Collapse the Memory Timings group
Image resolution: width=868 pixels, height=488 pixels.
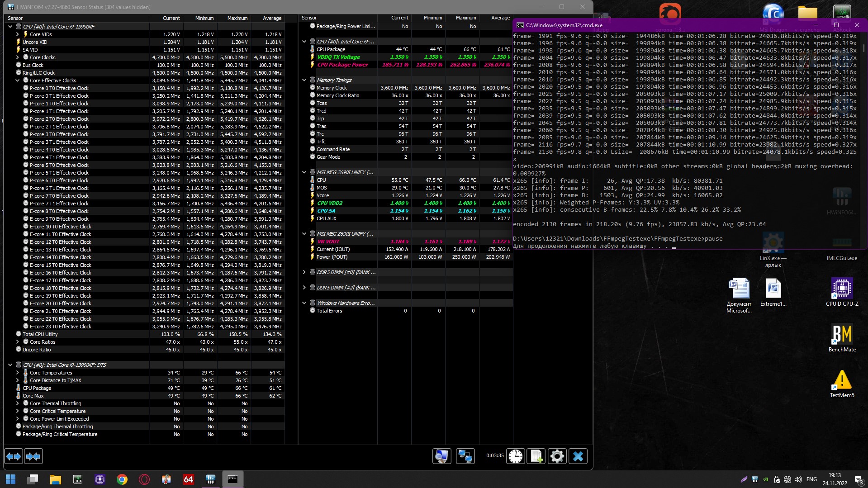pyautogui.click(x=304, y=80)
